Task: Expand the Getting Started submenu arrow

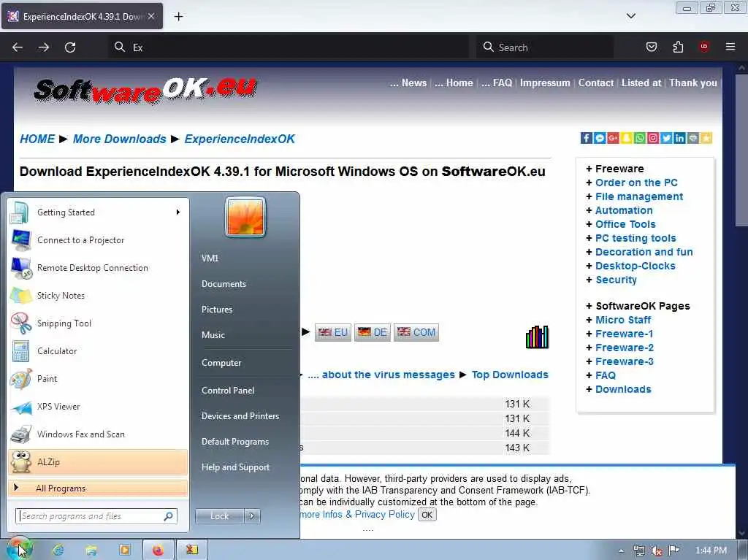Action: 178,212
